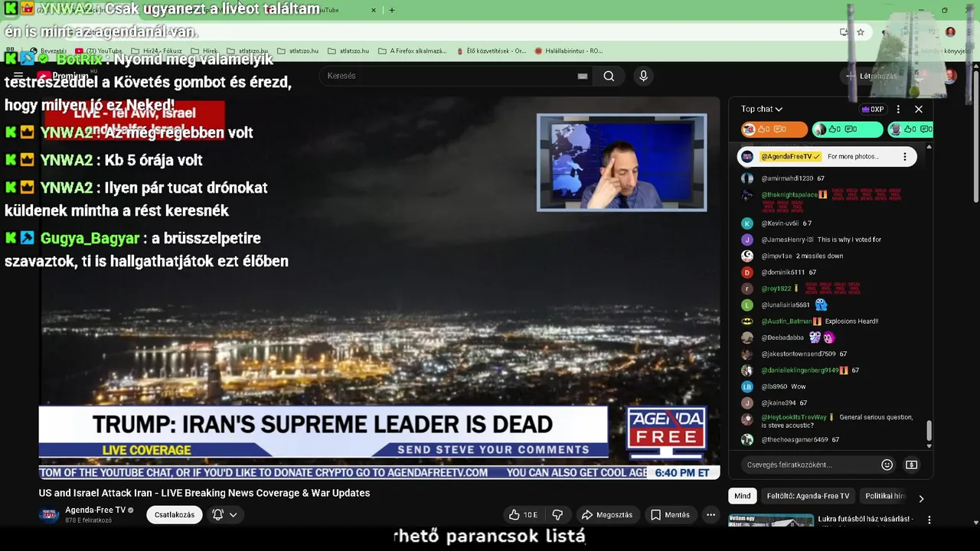Open notification bell dropdown
This screenshot has height=551, width=980.
coord(225,515)
